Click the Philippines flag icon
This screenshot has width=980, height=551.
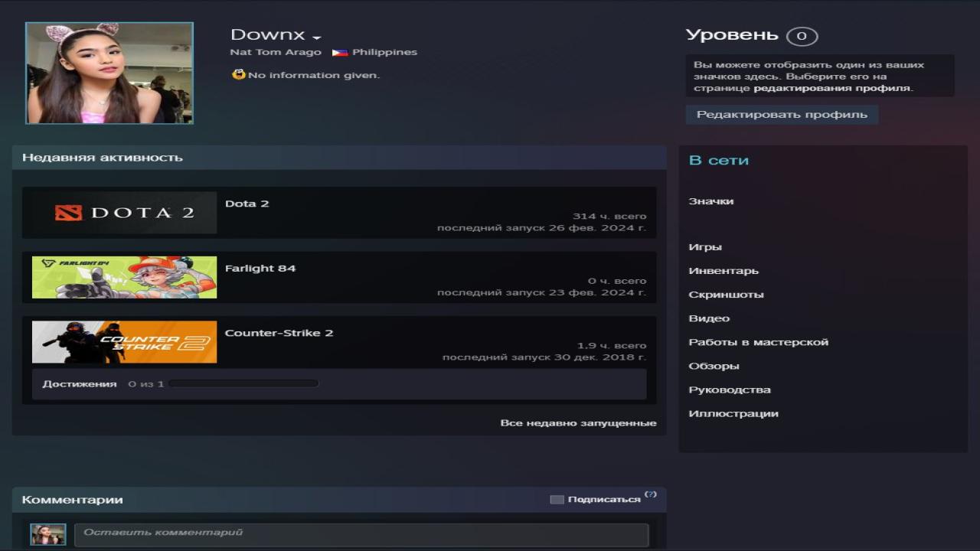340,53
